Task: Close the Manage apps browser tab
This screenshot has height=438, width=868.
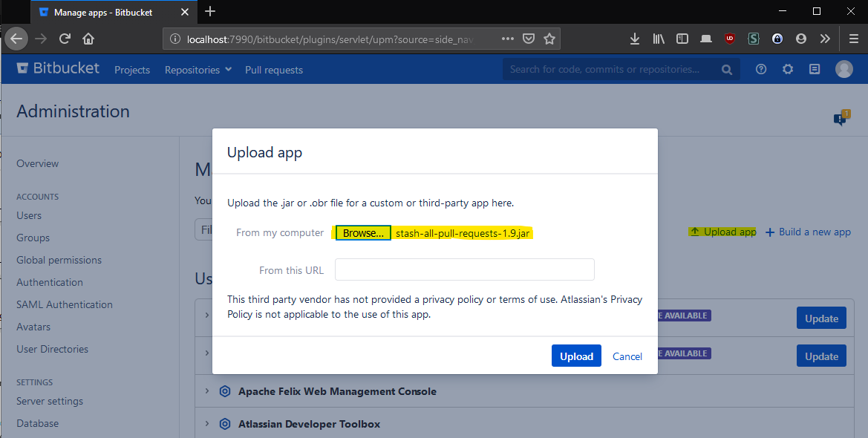Action: [x=185, y=12]
